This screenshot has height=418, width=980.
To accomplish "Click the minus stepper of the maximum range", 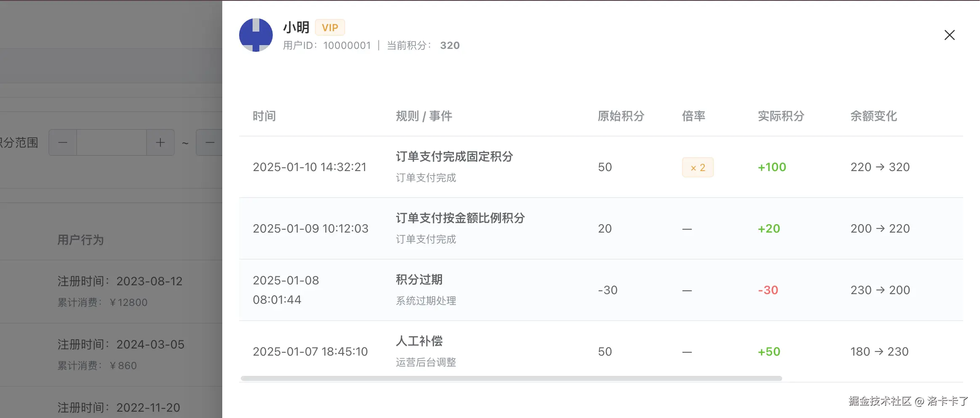I will click(x=210, y=142).
